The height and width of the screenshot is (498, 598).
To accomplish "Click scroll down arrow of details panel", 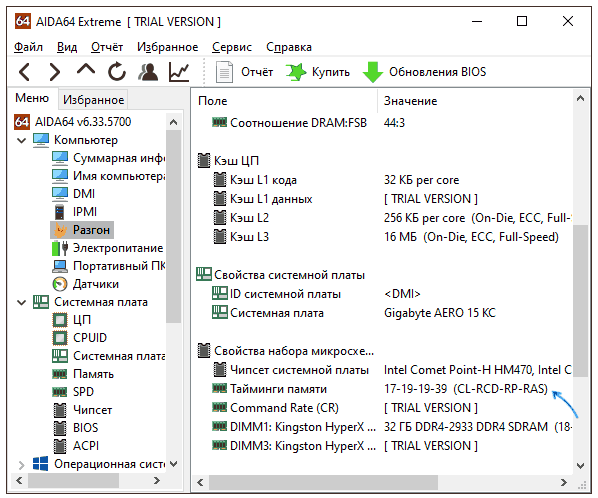I will [580, 466].
